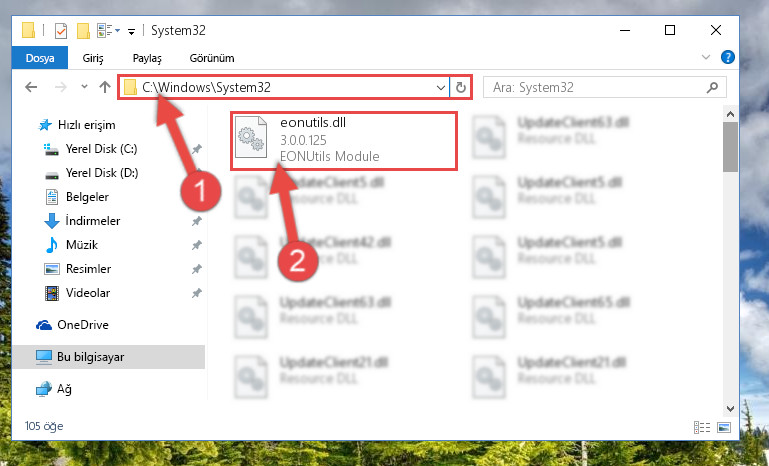Open the recent locations chevron
The image size is (769, 466).
click(x=84, y=87)
